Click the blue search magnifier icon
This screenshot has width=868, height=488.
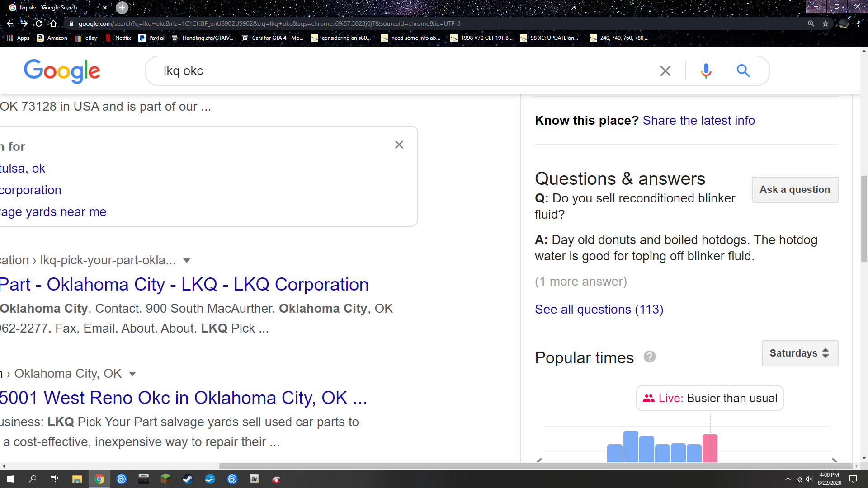(743, 71)
